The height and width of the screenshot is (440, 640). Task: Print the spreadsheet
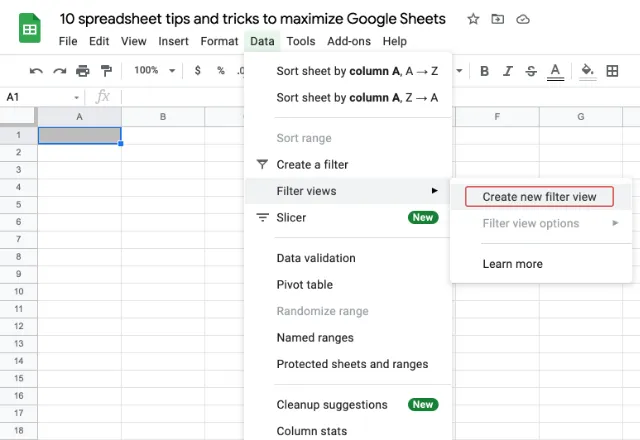[83, 71]
